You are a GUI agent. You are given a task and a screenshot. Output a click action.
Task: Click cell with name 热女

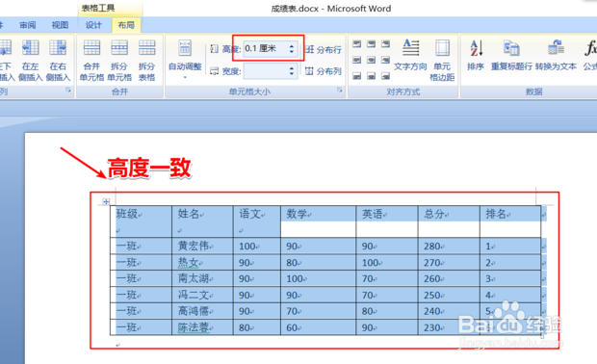(202, 262)
